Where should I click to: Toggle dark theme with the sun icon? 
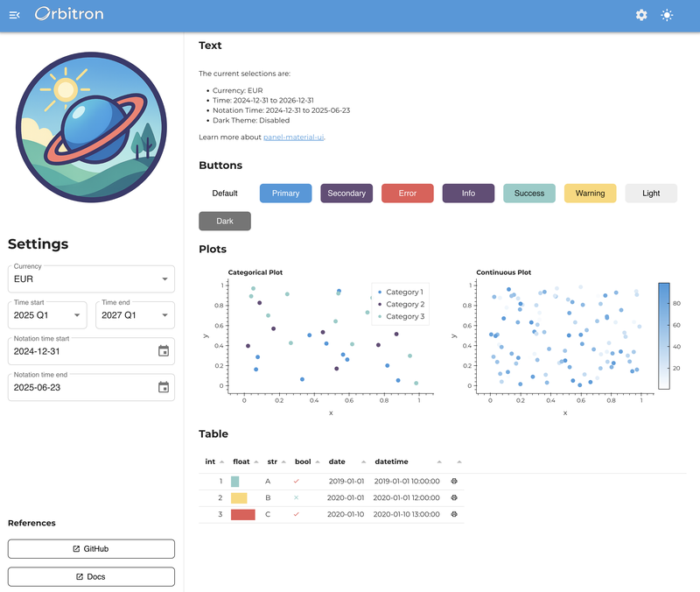point(668,15)
